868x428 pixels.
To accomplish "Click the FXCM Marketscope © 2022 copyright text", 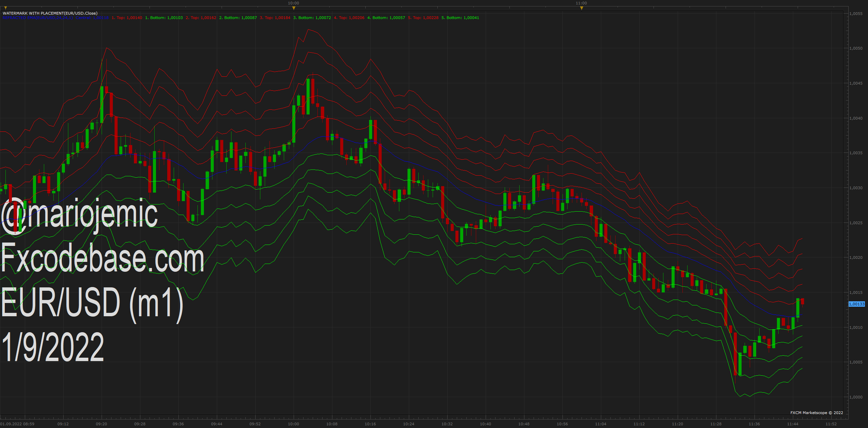I will point(817,413).
